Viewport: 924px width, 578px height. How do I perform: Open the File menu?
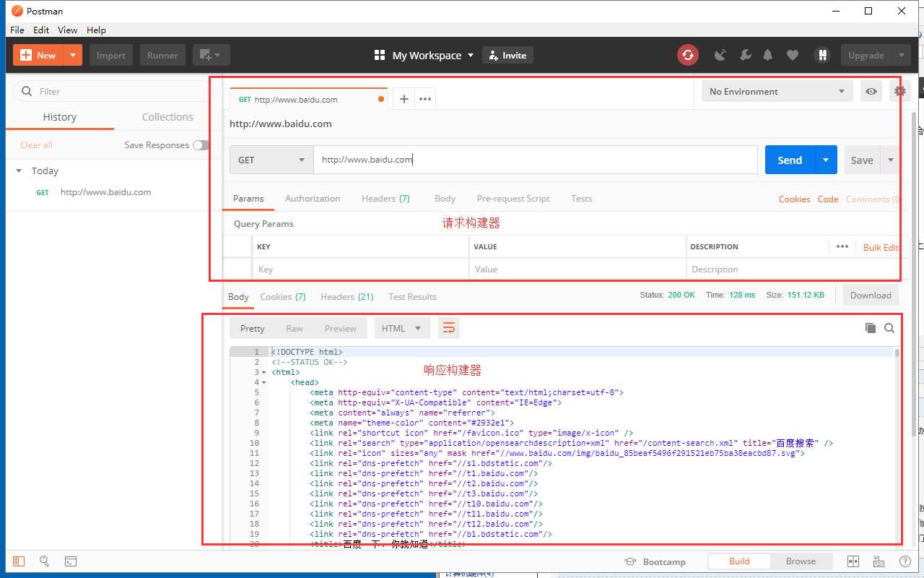[17, 30]
